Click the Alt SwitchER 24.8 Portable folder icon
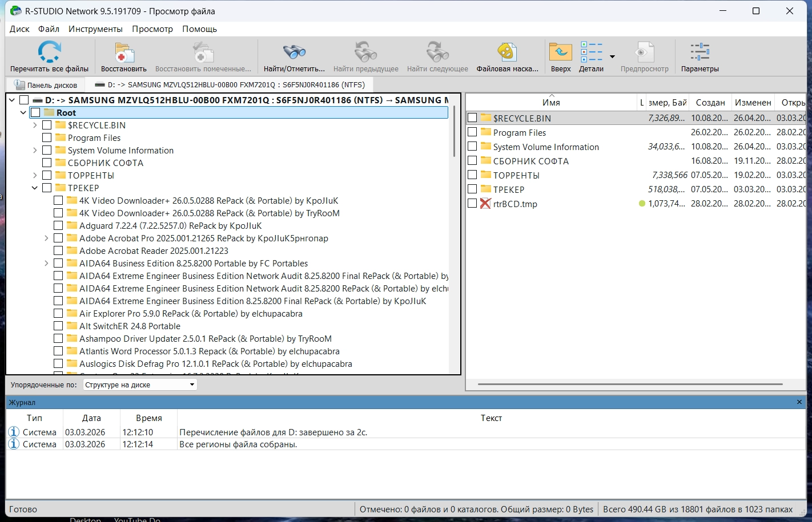 71,326
